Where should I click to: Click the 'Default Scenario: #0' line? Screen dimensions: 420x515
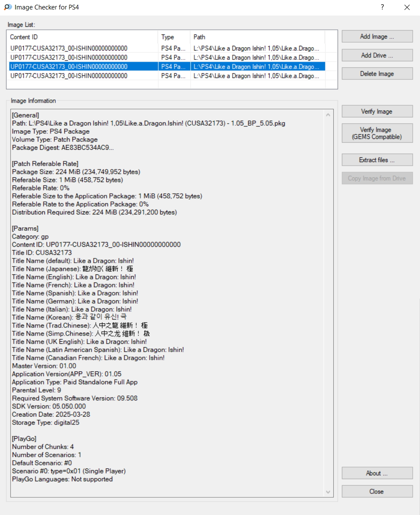point(42,463)
